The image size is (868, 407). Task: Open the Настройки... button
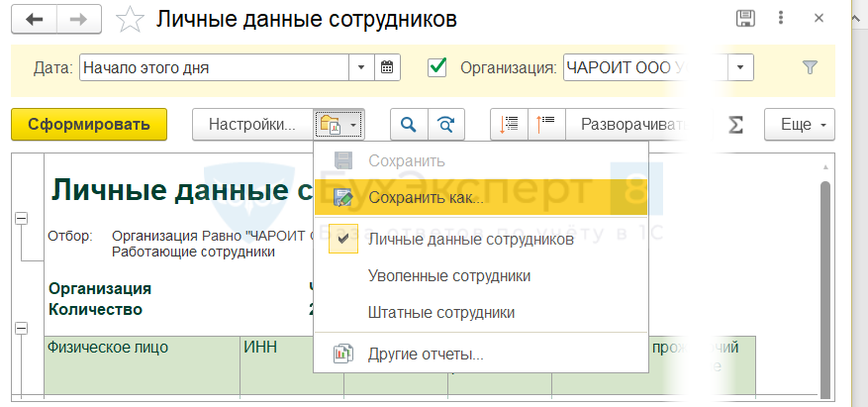click(252, 125)
